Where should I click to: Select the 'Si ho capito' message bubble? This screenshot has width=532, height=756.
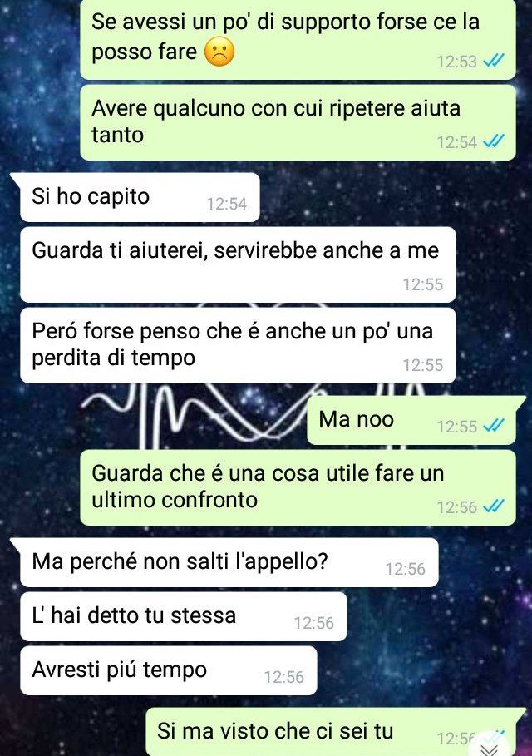[140, 197]
